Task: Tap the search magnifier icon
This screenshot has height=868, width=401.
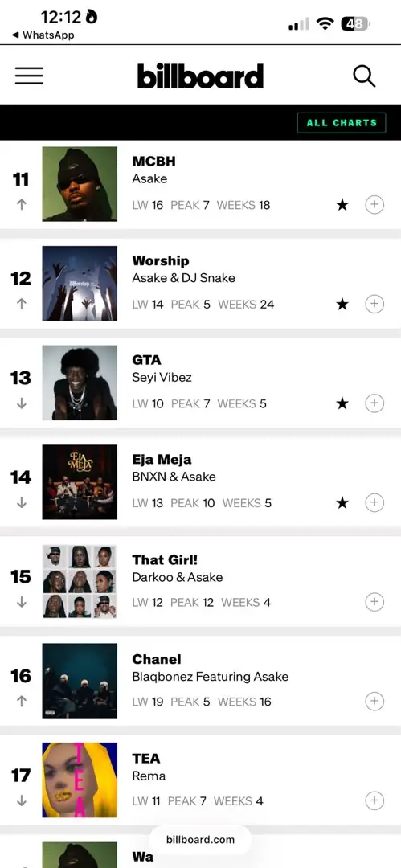Action: click(x=364, y=76)
